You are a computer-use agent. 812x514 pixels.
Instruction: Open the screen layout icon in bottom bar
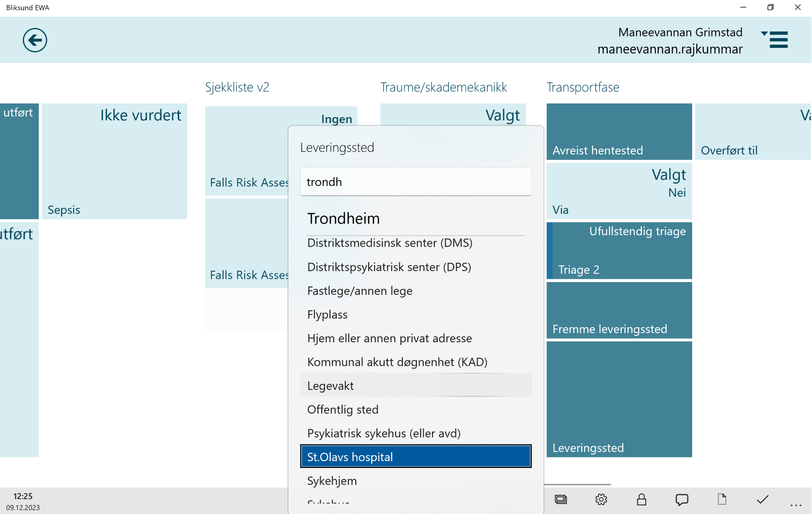point(561,499)
